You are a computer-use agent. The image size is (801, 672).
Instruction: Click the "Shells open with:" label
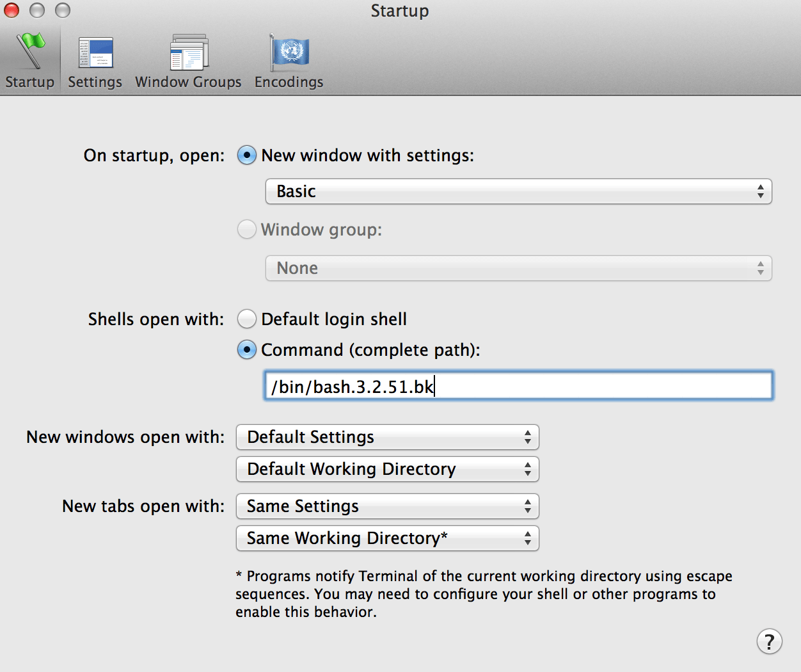pos(156,319)
